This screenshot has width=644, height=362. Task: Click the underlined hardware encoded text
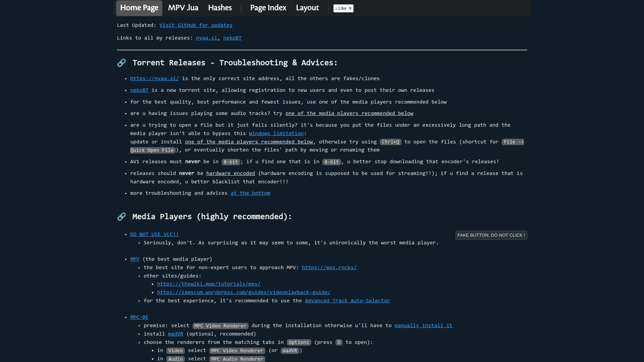(230, 174)
